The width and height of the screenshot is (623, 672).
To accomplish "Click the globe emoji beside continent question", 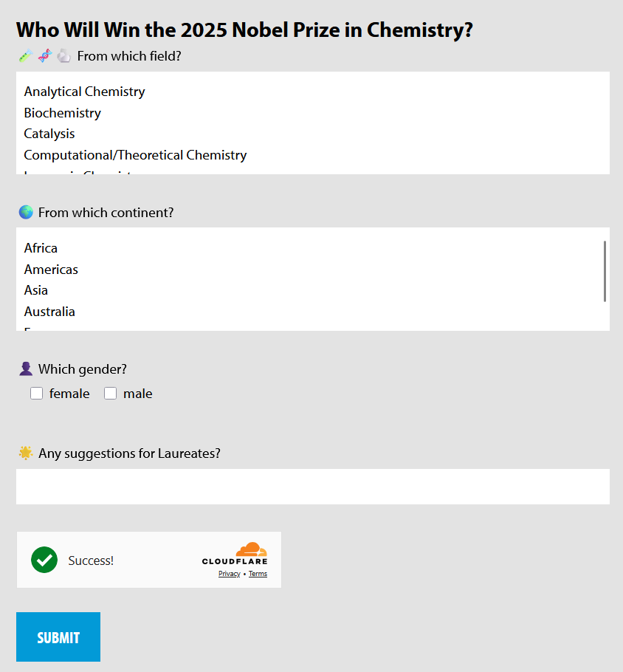I will pyautogui.click(x=26, y=213).
